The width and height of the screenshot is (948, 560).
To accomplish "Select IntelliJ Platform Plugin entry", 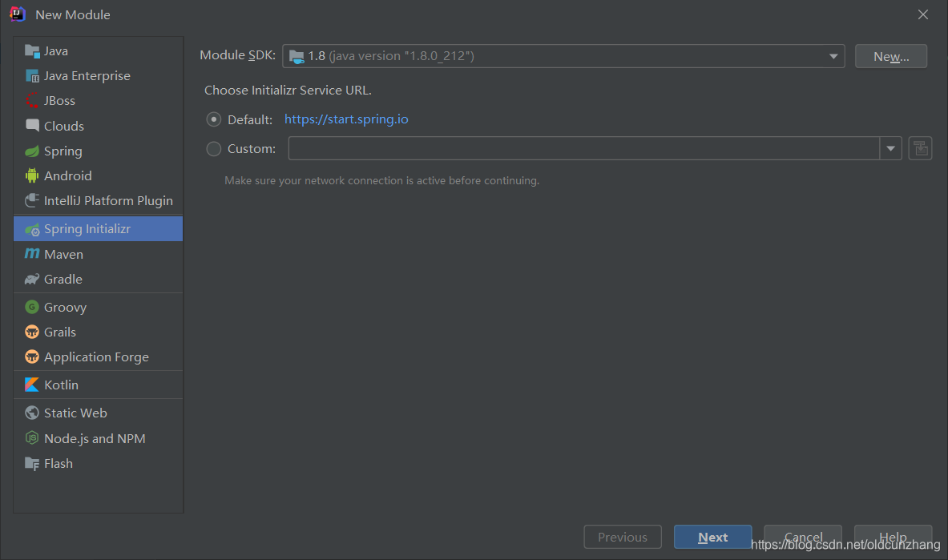I will point(98,200).
